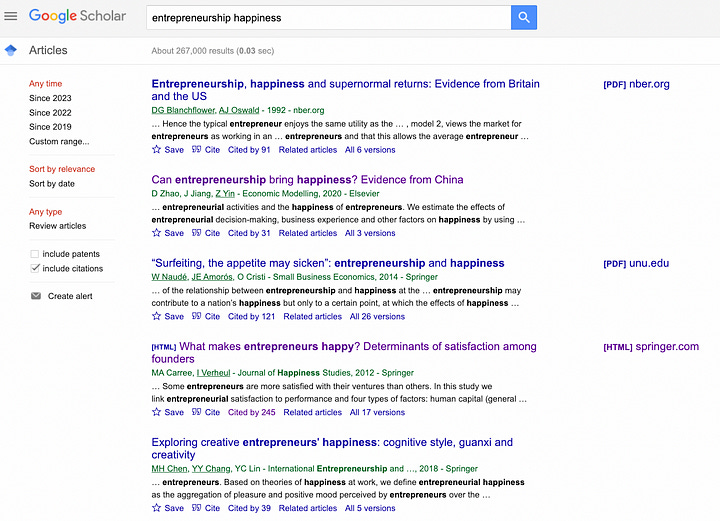This screenshot has width=720, height=521.
Task: Open Exploring creative entrepreneurs' happiness article
Action: click(332, 448)
